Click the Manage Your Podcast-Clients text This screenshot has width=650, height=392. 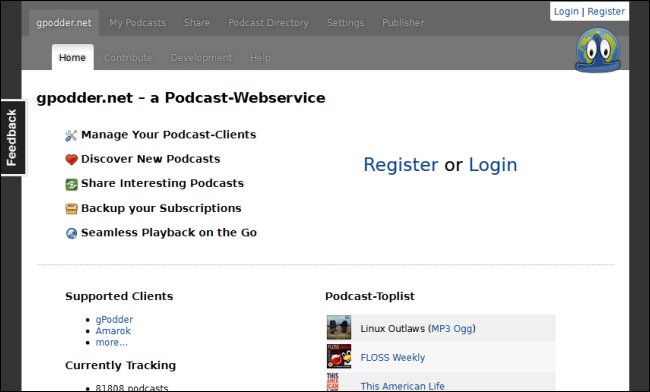[168, 135]
